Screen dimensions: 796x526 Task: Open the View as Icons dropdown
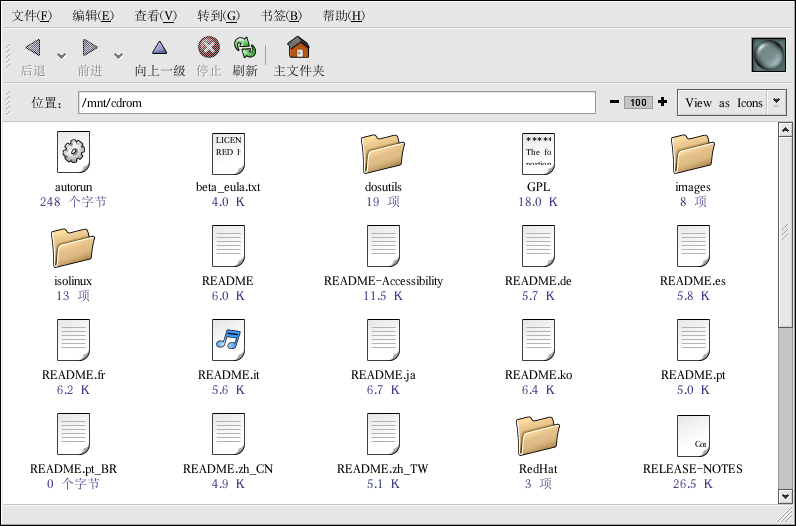coord(732,103)
